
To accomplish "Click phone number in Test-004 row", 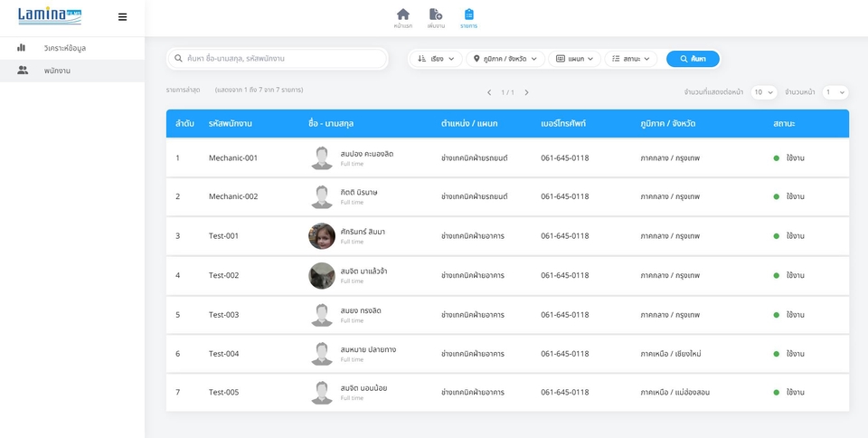I will click(564, 353).
